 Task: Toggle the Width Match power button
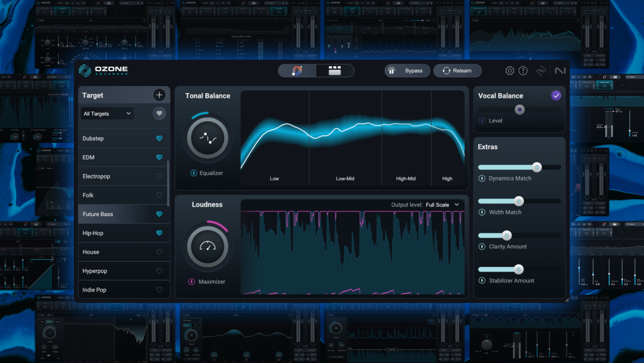coord(482,212)
